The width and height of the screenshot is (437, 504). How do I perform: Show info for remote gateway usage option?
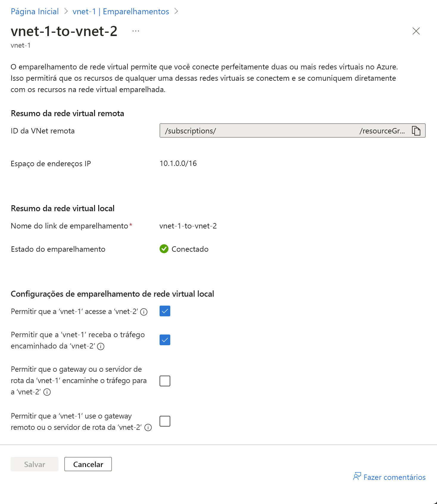pos(148,428)
